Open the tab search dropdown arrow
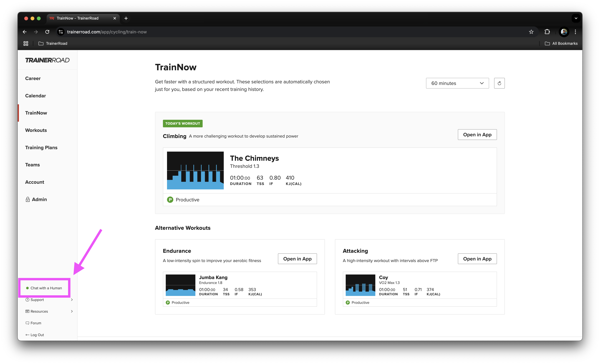The image size is (600, 364). click(576, 18)
